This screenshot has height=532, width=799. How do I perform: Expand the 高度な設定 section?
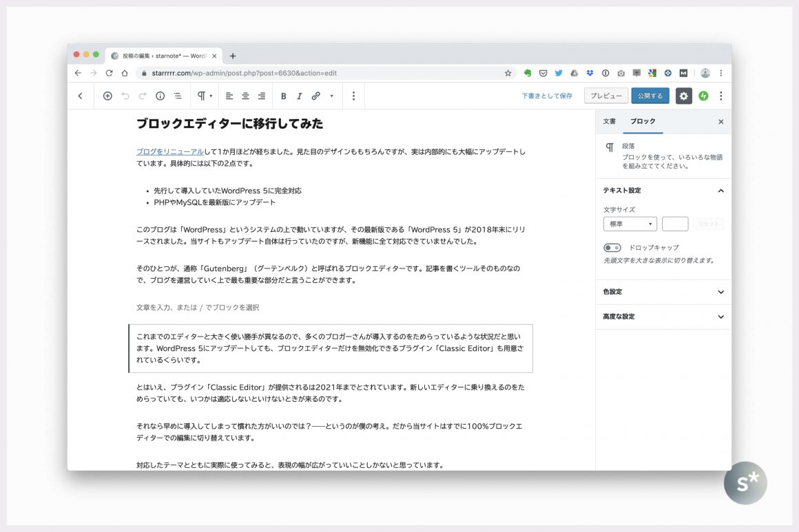tap(663, 317)
